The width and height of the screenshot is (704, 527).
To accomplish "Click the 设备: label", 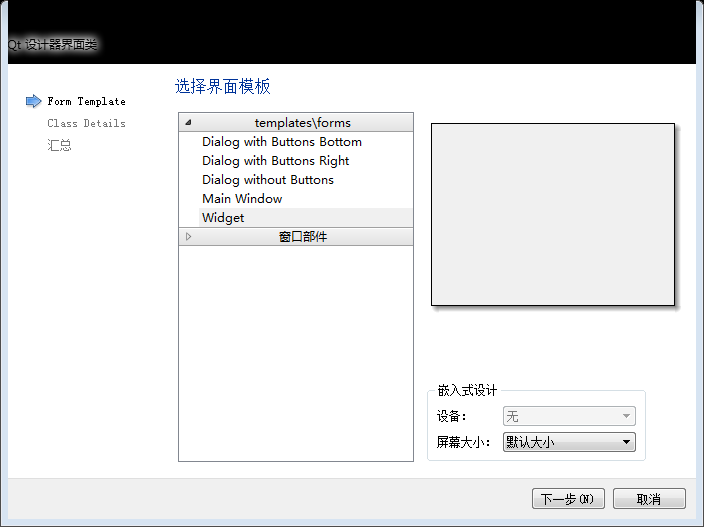I will tap(452, 416).
